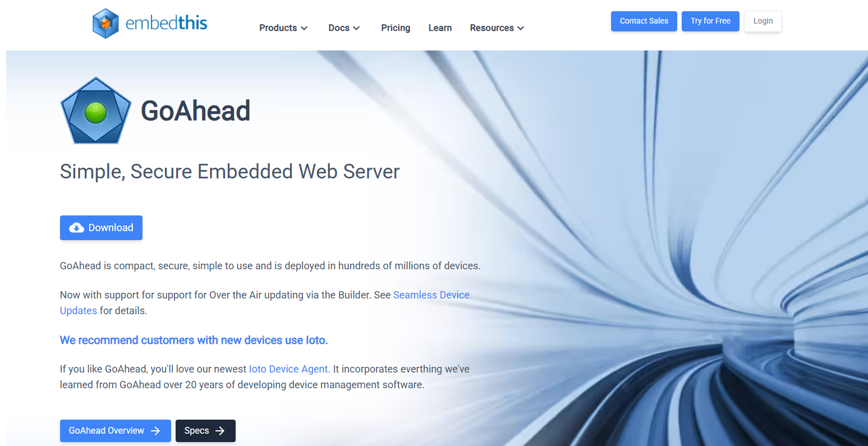Click the 'Simple, Secure Embedded Web Server' tagline

pyautogui.click(x=230, y=172)
